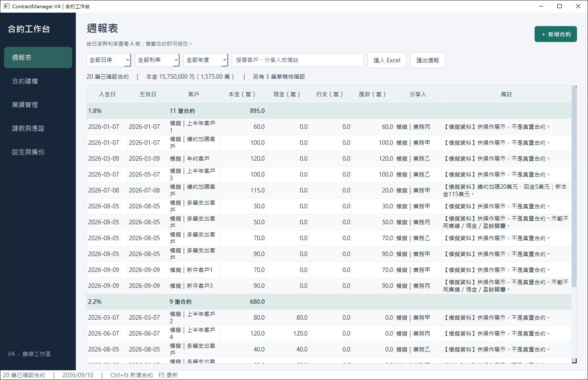Click the 115.0 本金 cell
The width and height of the screenshot is (588, 380).
click(243, 190)
